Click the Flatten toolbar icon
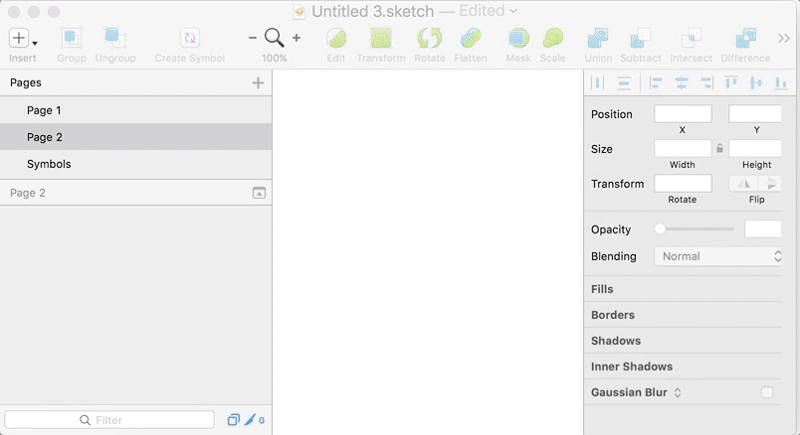The height and width of the screenshot is (435, 800). 472,39
